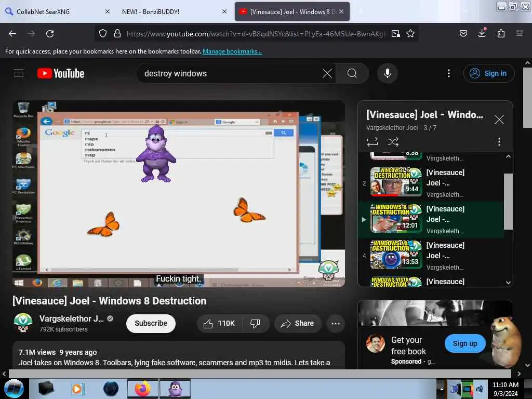Save page to Pocket
Screen dimensions: 532x399
(x=463, y=34)
